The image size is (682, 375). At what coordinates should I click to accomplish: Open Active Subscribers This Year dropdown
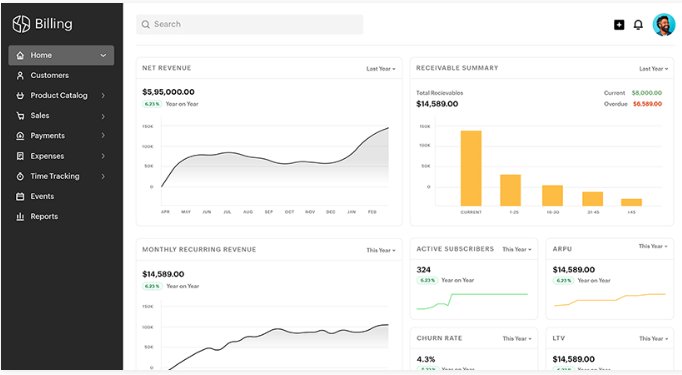(517, 249)
